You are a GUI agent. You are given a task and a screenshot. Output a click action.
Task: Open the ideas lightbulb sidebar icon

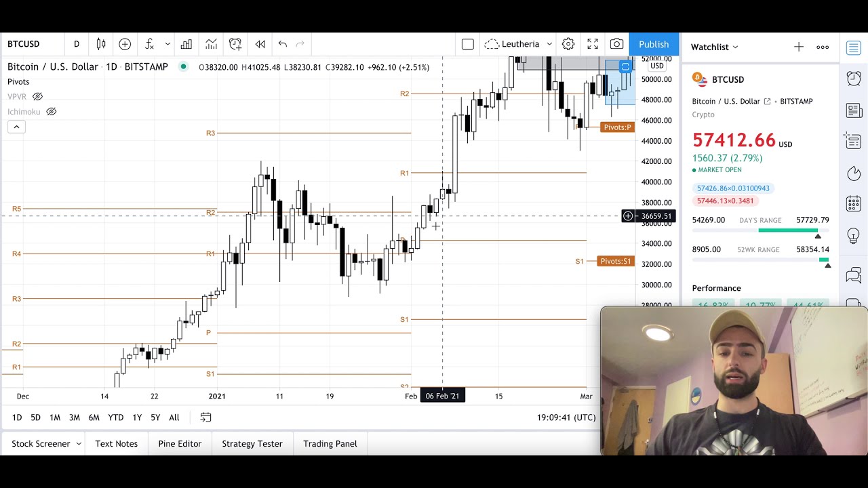854,236
